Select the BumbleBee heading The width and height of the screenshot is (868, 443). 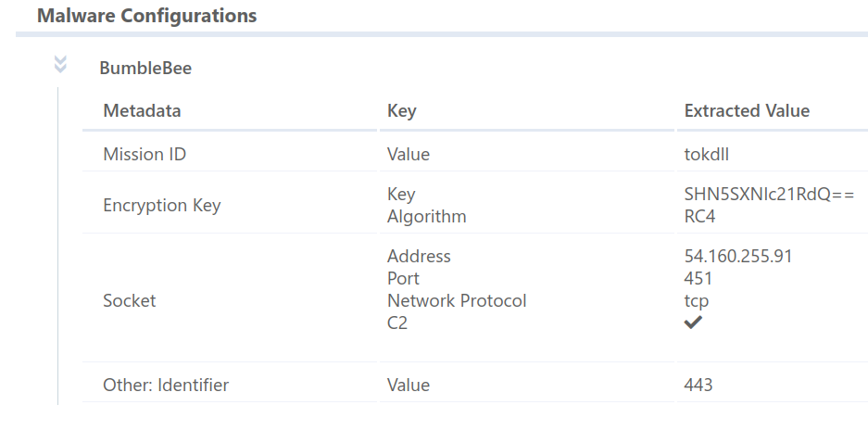point(145,68)
